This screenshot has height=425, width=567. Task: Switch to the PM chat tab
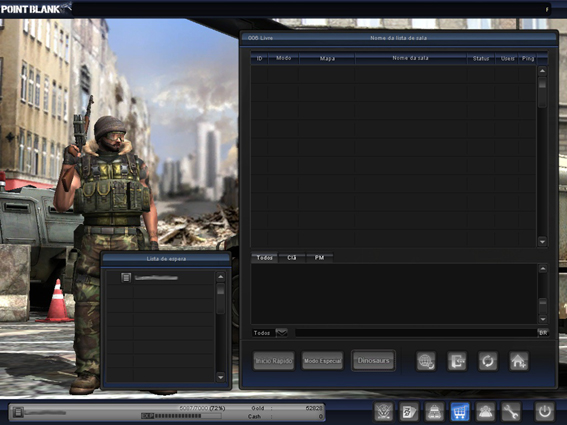[319, 258]
